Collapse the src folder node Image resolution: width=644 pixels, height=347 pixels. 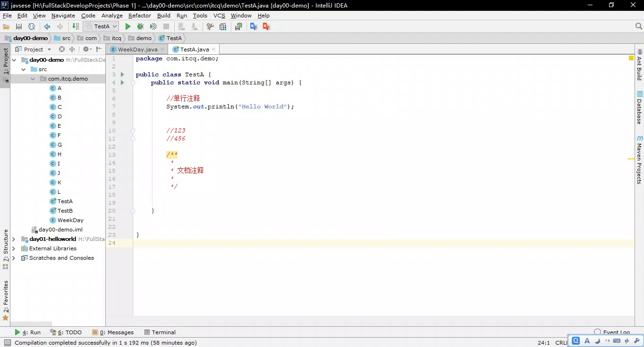(x=23, y=69)
